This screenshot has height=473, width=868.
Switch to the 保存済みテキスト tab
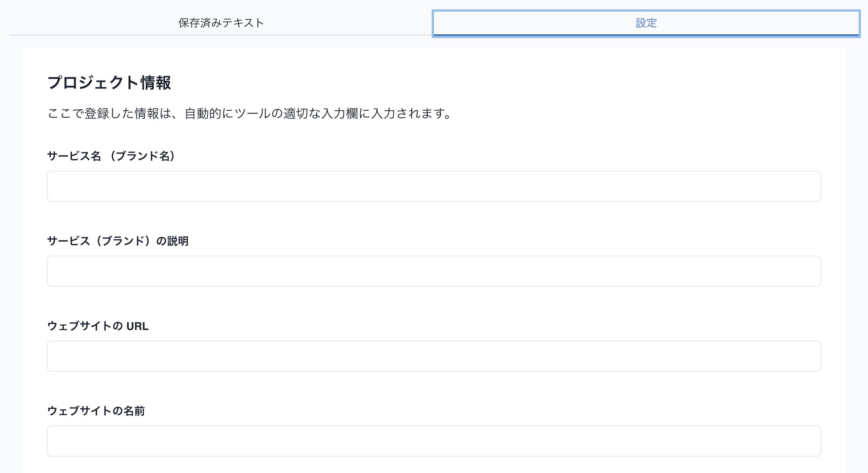pyautogui.click(x=221, y=23)
